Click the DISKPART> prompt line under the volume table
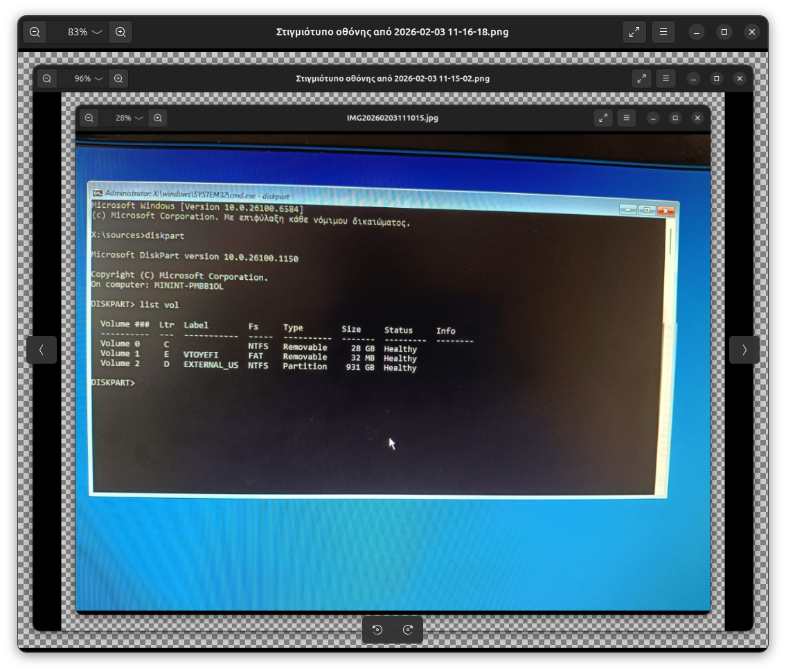The width and height of the screenshot is (786, 672). 113,382
